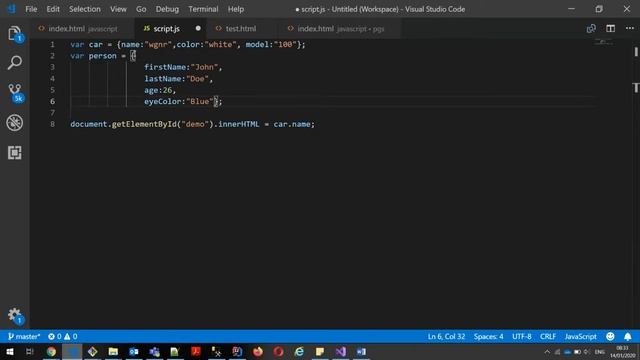Viewport: 640px width, 360px height.
Task: Open Sticky Notes from the taskbar
Action: (320, 351)
